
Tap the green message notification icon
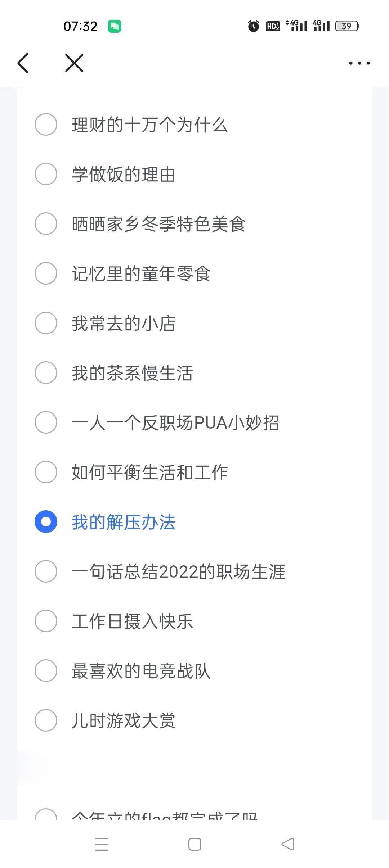(115, 26)
